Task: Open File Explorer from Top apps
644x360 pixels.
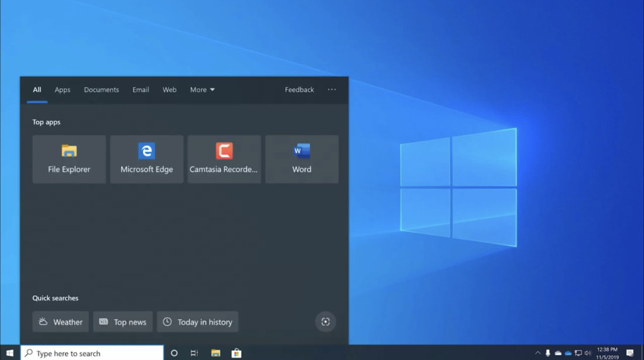Action: click(x=69, y=159)
